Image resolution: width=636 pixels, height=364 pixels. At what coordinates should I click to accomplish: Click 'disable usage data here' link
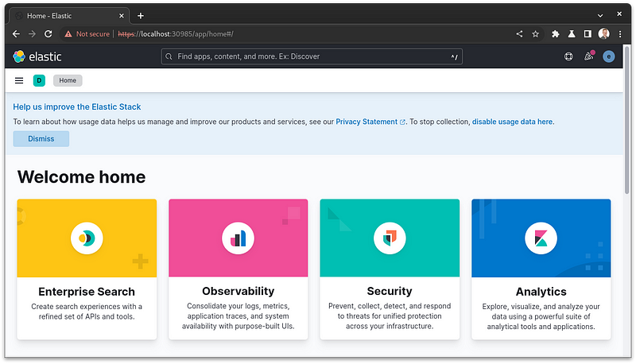click(512, 122)
